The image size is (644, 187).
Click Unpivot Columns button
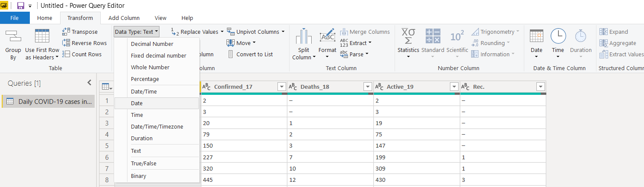(x=256, y=32)
